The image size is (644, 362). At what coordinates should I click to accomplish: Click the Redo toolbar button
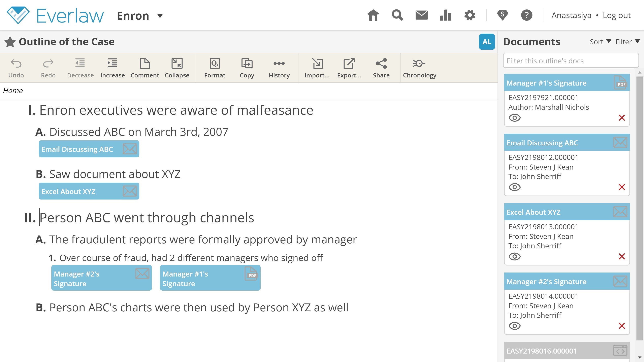48,68
